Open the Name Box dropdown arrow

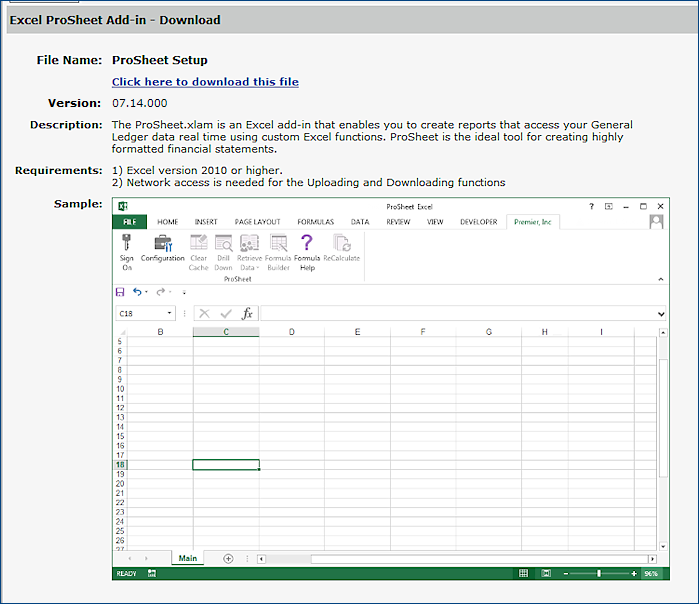coord(169,313)
